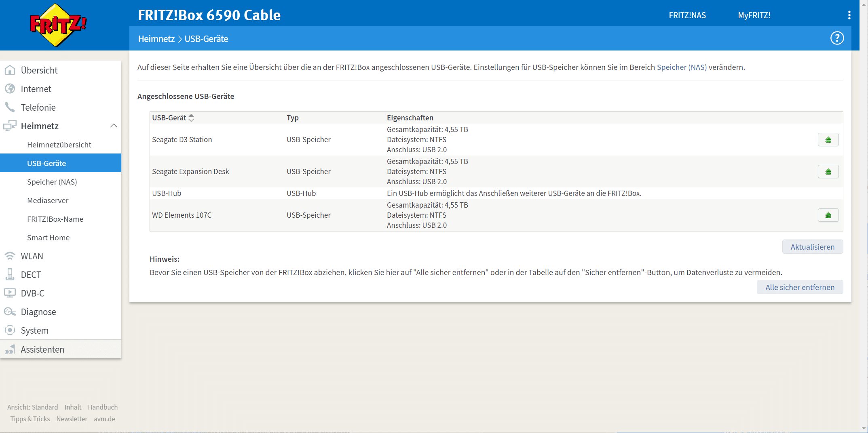Open Speicher (NAS) submenu item

(x=52, y=182)
